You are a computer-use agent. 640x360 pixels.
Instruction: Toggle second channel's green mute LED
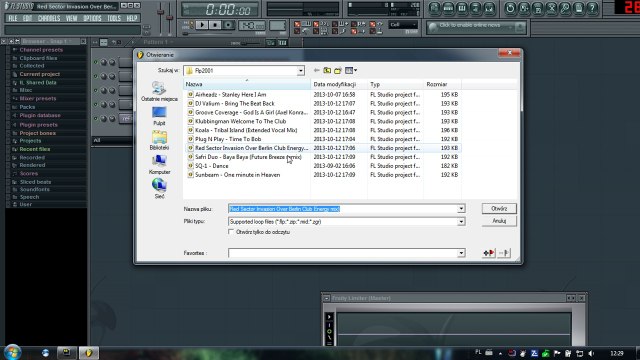[x=96, y=76]
